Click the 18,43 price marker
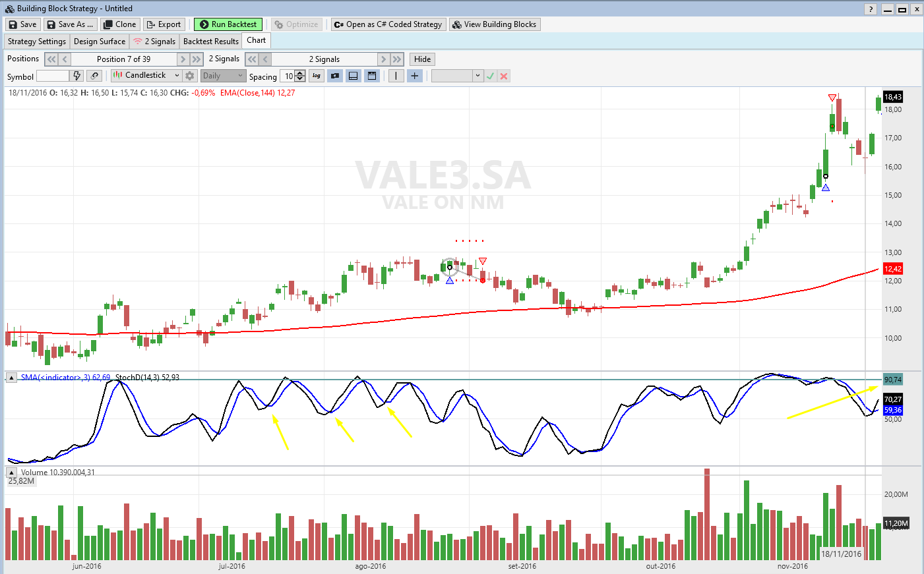 pos(893,97)
